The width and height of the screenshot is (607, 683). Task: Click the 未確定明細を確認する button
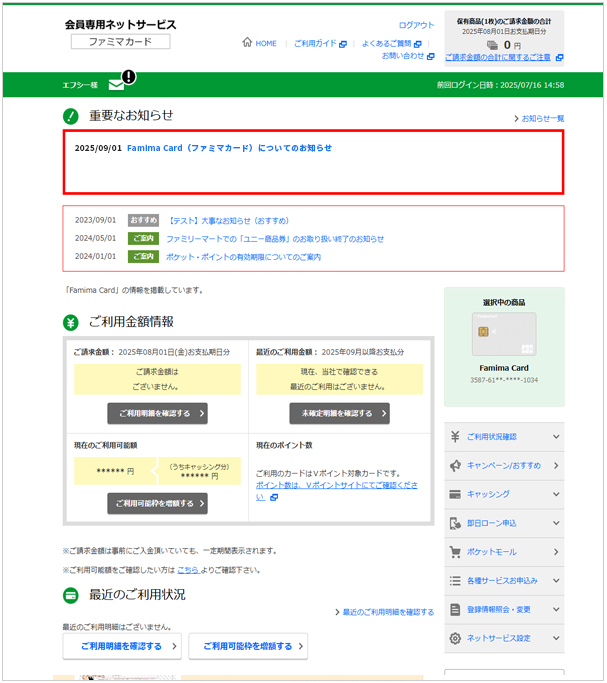tap(339, 413)
